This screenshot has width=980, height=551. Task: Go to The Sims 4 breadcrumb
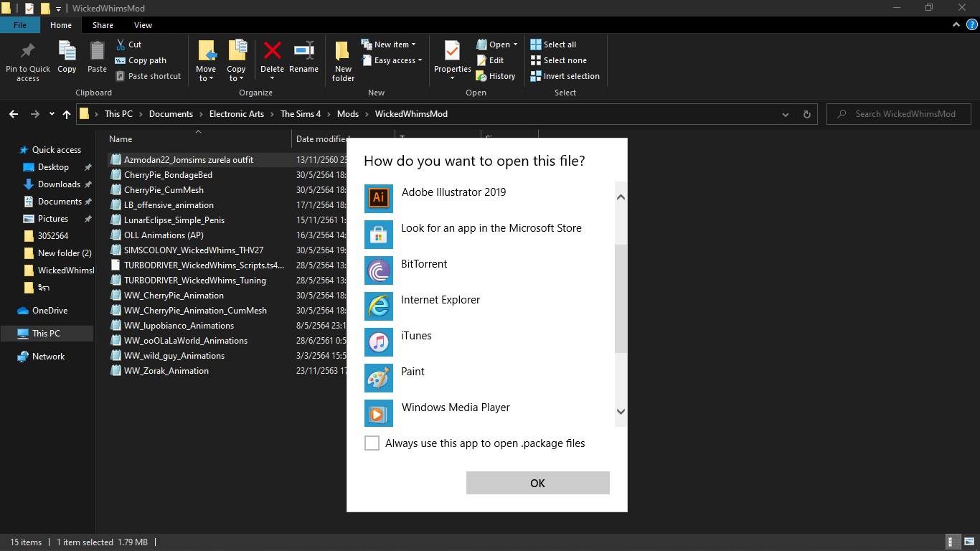click(301, 114)
